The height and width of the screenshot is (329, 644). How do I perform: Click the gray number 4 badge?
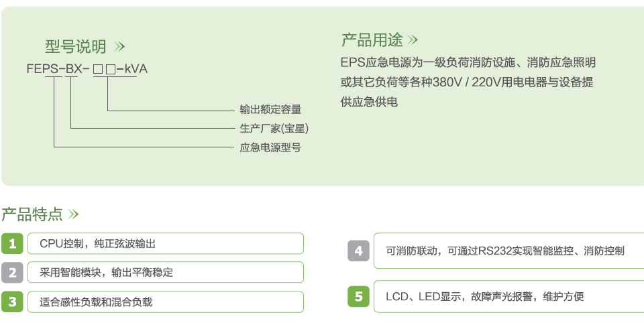tap(358, 251)
